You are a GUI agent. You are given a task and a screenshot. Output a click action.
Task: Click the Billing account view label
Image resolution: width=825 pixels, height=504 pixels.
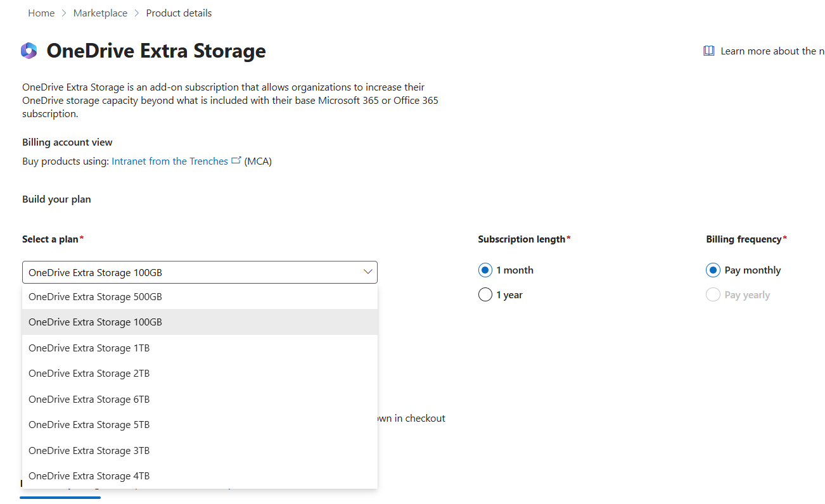(x=67, y=142)
